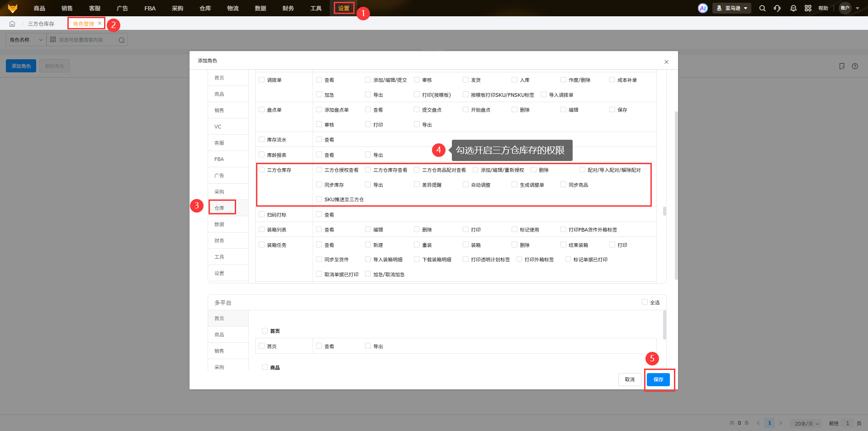Close the 添加角色 dialog

point(666,62)
